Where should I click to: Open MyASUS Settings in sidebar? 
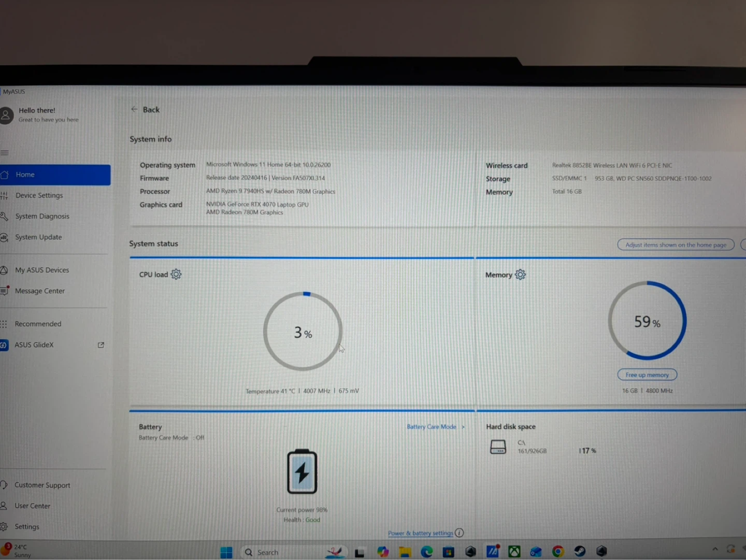point(26,526)
